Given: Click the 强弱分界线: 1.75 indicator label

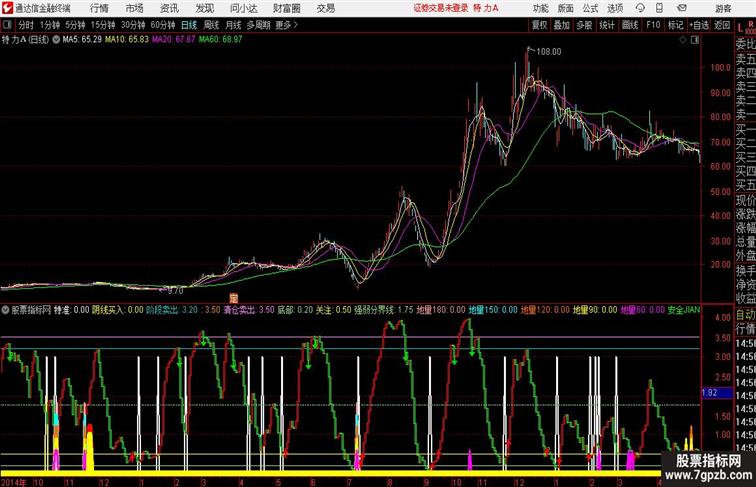Looking at the screenshot, I should pyautogui.click(x=383, y=310).
